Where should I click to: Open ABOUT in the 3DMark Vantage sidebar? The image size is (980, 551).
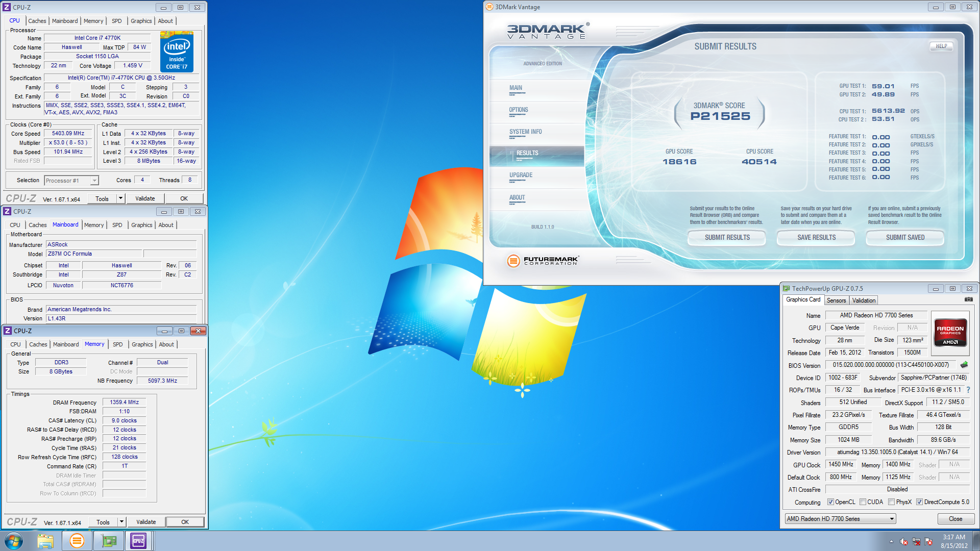[537, 199]
